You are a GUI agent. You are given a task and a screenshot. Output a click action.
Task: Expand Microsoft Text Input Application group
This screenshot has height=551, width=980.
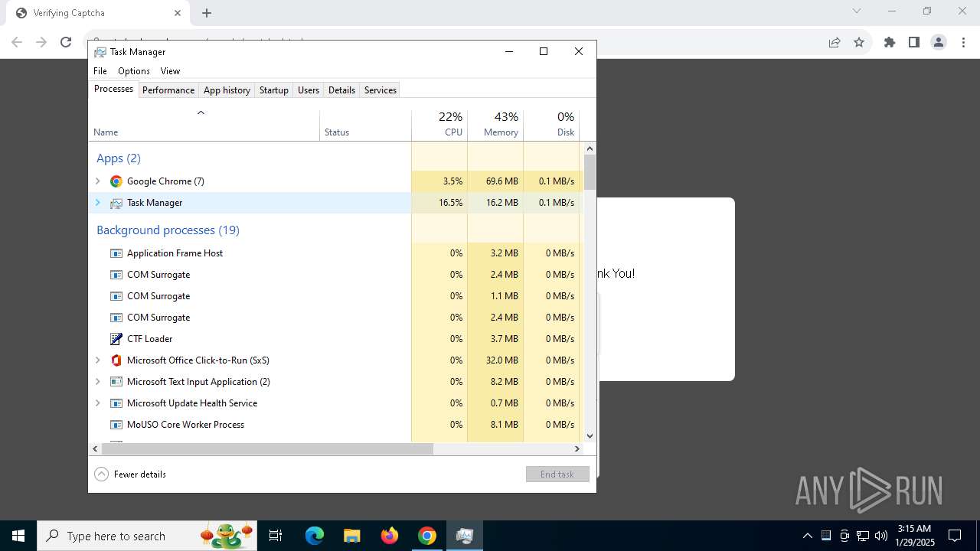(x=97, y=382)
